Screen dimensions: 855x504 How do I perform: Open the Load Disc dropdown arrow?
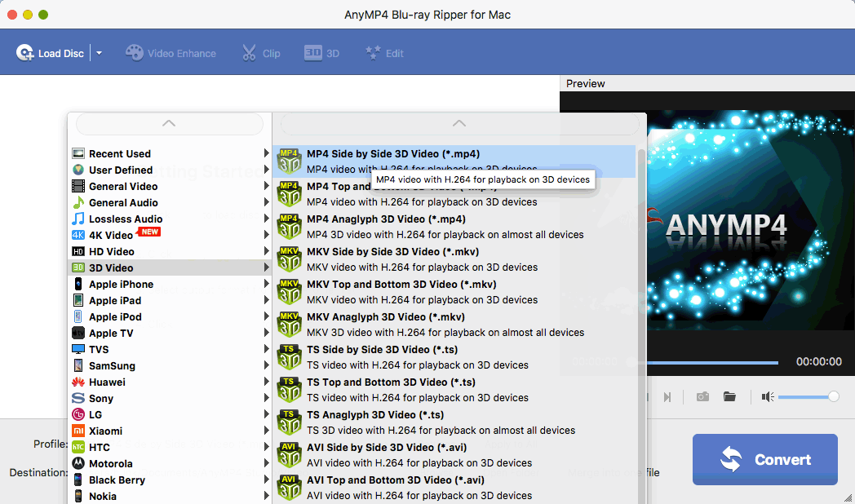pos(99,53)
